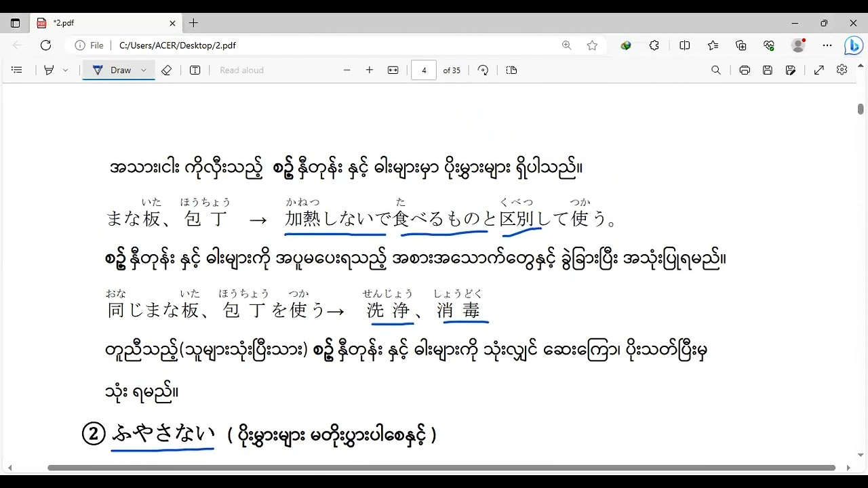Open Settings and more ellipsis menu
Screen dimensions: 868x488
pos(827,45)
